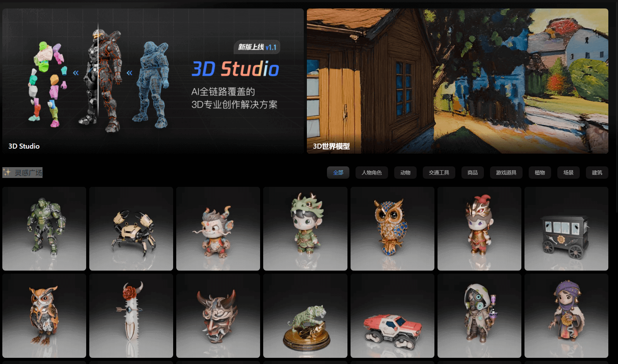The height and width of the screenshot is (364, 618).
Task: Open the red tracked vehicle model
Action: [392, 316]
